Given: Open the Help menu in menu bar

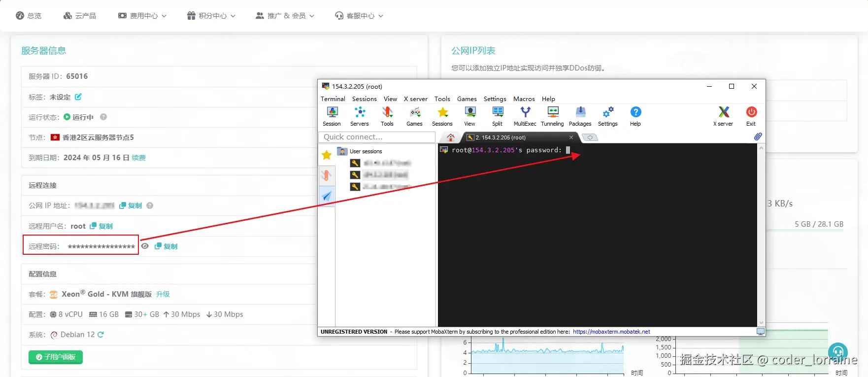Looking at the screenshot, I should (548, 99).
